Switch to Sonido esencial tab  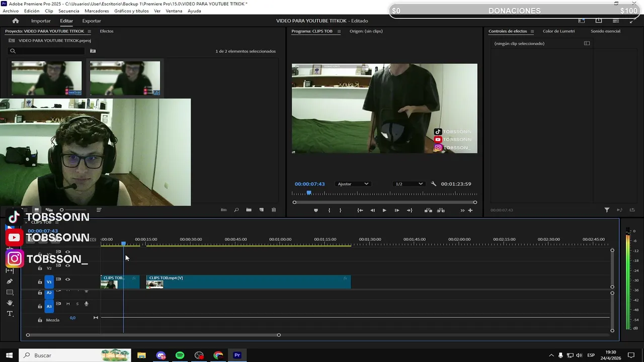click(605, 31)
